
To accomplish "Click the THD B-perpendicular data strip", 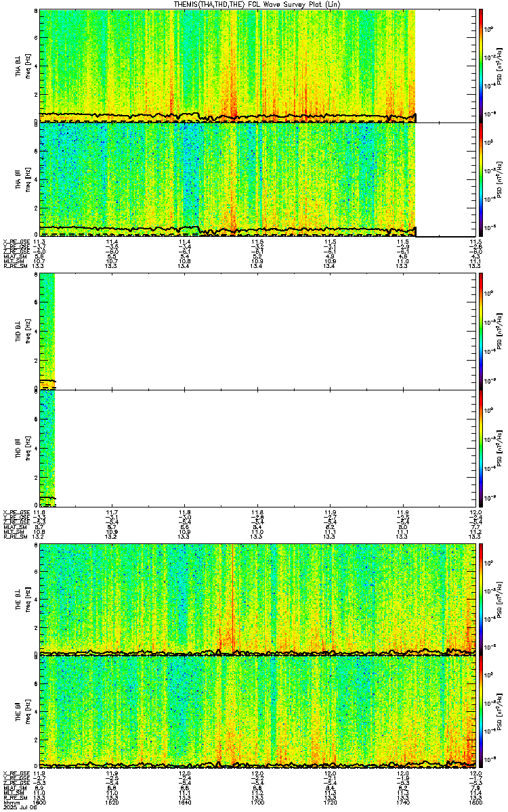I will (x=47, y=332).
